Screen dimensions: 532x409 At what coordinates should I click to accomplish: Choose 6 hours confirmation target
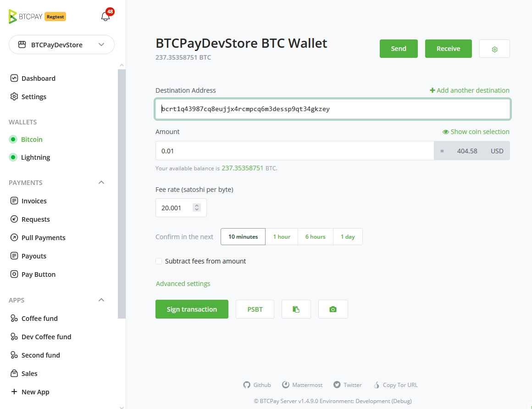click(x=316, y=237)
